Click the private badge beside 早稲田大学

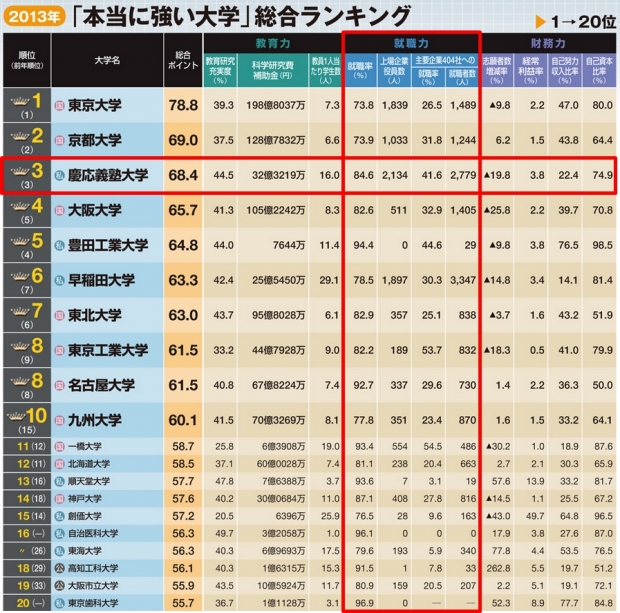click(x=59, y=280)
